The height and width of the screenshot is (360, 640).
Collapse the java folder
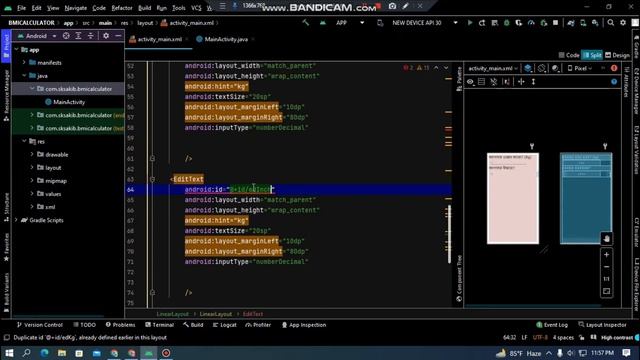click(24, 76)
